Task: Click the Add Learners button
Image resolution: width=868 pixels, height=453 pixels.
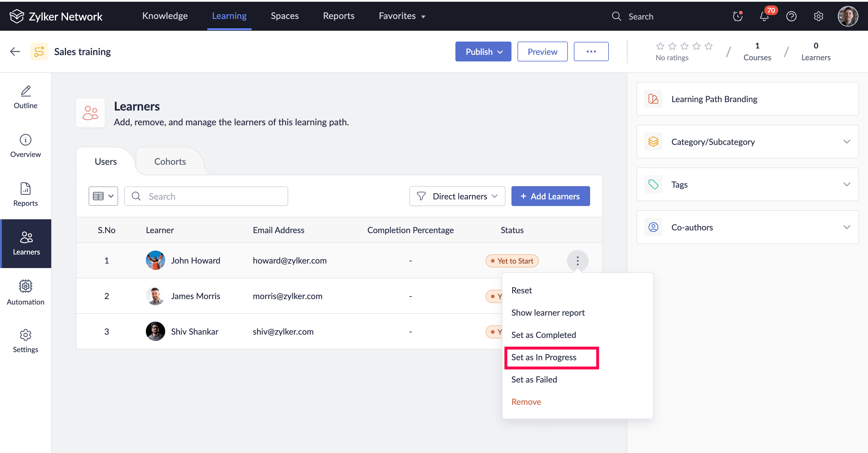Action: click(x=550, y=196)
